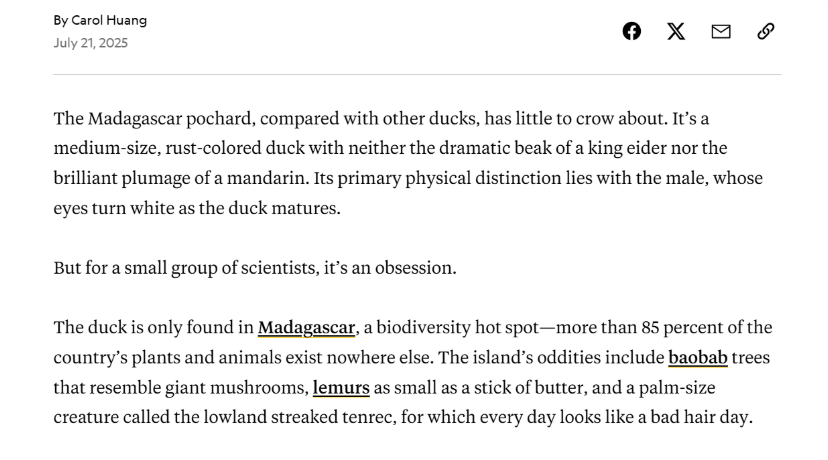Share the article on X

click(676, 31)
